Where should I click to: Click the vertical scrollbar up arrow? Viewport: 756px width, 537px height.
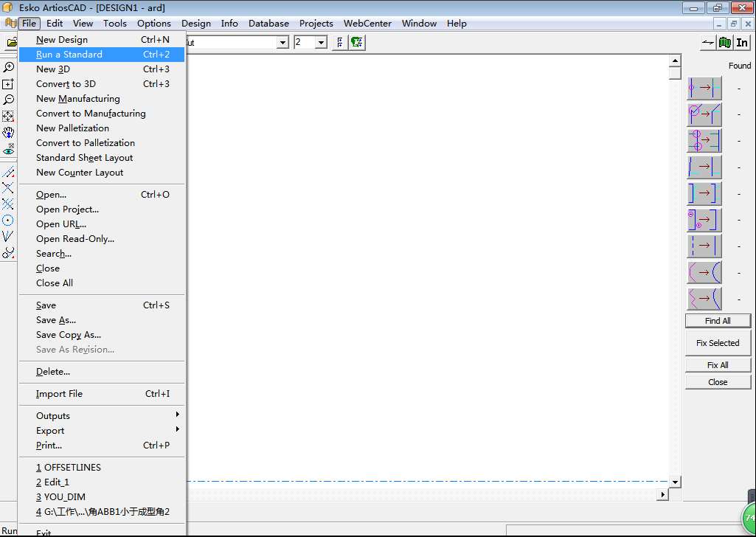point(675,60)
